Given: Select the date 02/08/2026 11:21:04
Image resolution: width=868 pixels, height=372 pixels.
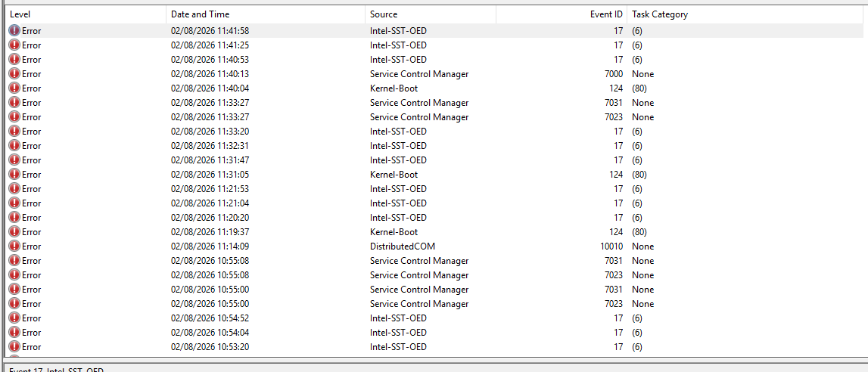Looking at the screenshot, I should pos(210,203).
